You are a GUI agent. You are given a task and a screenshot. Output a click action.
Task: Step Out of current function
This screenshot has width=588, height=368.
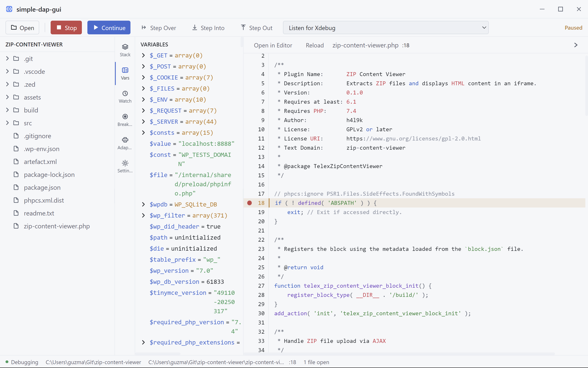tap(256, 28)
